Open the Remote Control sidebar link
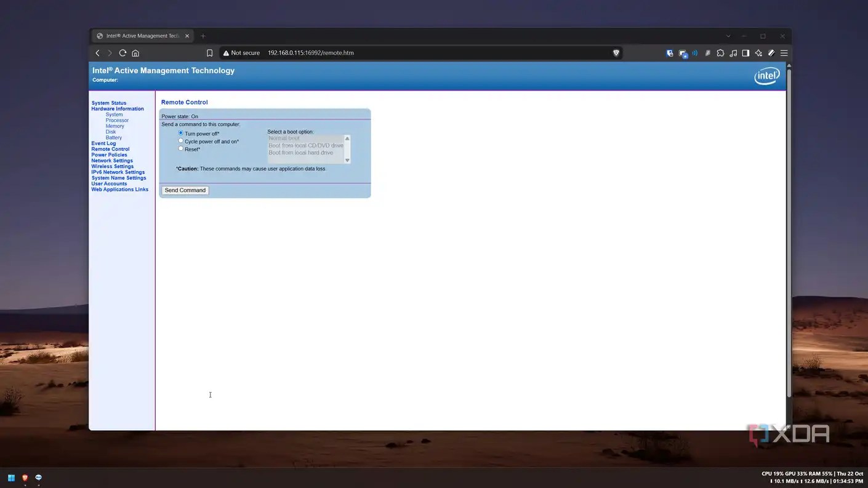The height and width of the screenshot is (488, 868). pyautogui.click(x=110, y=149)
